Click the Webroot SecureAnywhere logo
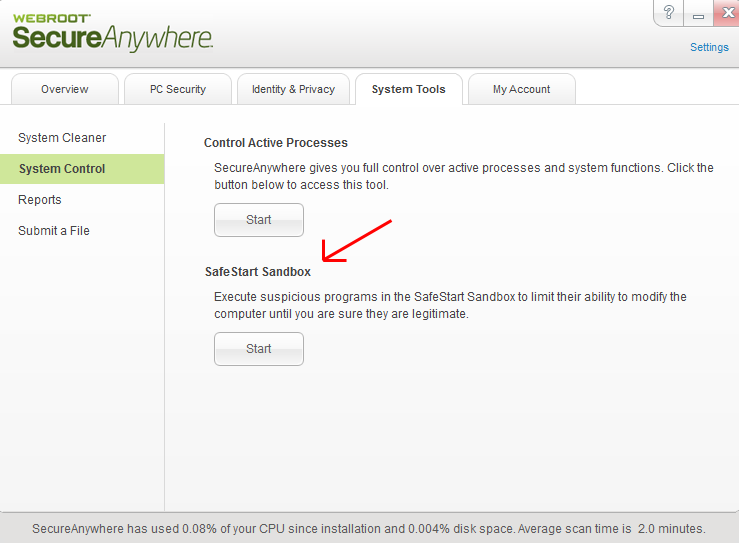The width and height of the screenshot is (739, 543). [112, 33]
